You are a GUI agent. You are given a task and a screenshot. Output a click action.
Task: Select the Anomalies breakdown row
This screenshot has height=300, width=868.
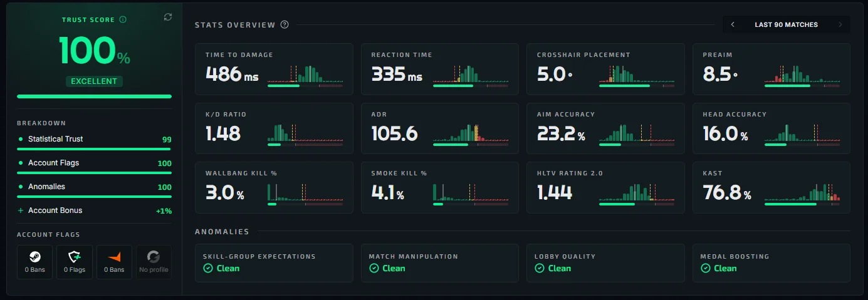pyautogui.click(x=94, y=187)
